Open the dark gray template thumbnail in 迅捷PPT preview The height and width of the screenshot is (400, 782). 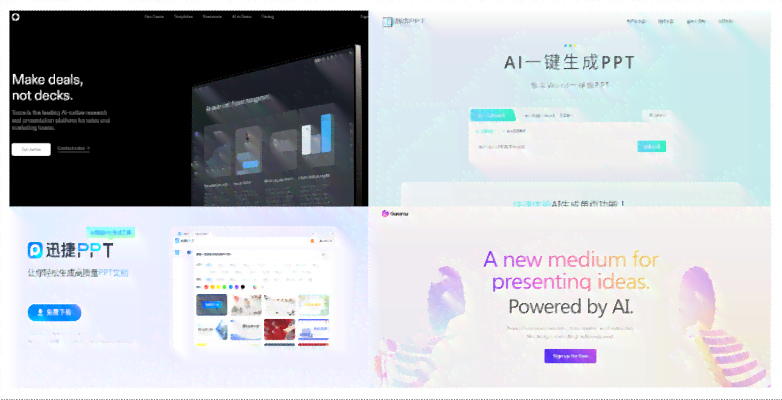[211, 305]
